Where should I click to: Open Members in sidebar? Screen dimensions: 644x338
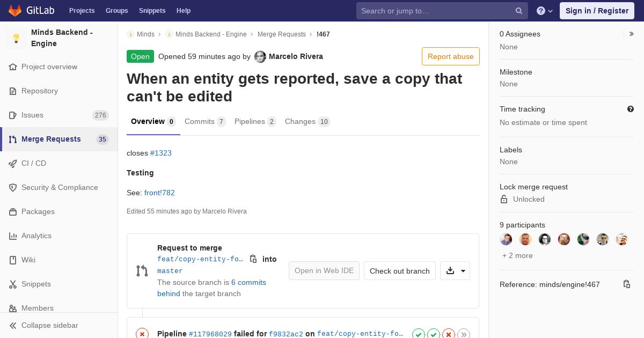tap(38, 308)
